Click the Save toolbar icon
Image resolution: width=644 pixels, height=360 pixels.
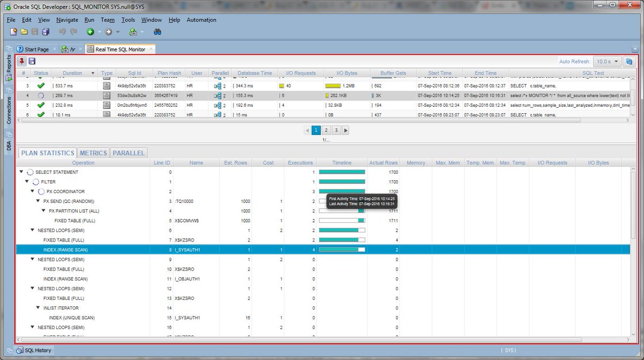[x=35, y=32]
